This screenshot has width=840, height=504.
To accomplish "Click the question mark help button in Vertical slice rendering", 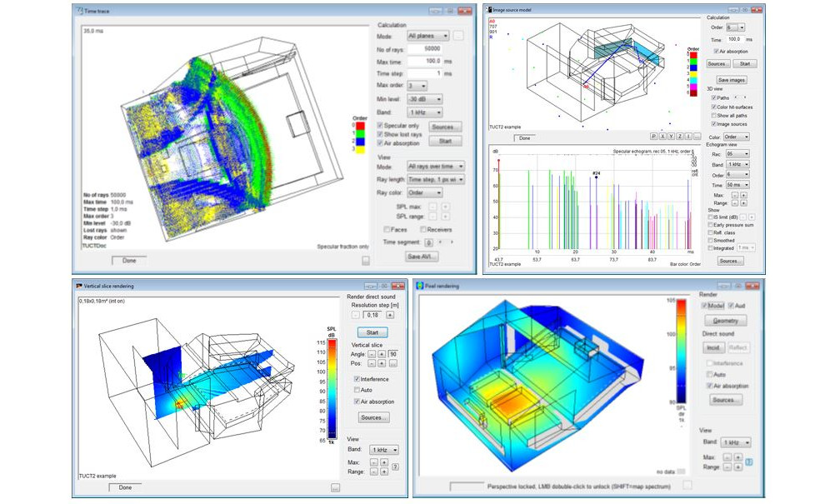I will [x=395, y=467].
